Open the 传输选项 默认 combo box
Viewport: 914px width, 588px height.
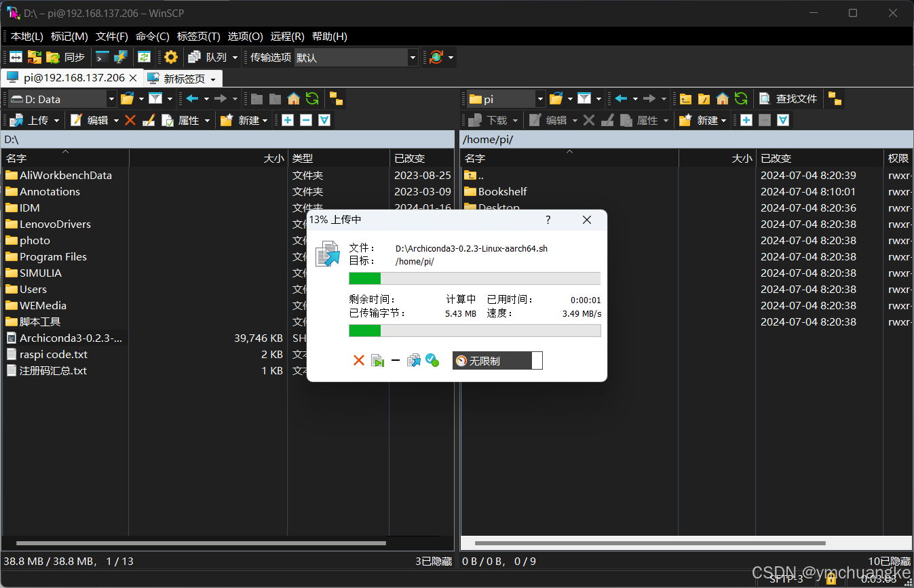[x=356, y=58]
